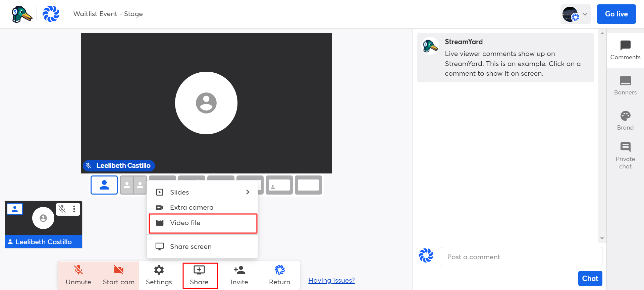The width and height of the screenshot is (644, 290).
Task: Click the scroll down arrow in comments
Action: [x=602, y=238]
